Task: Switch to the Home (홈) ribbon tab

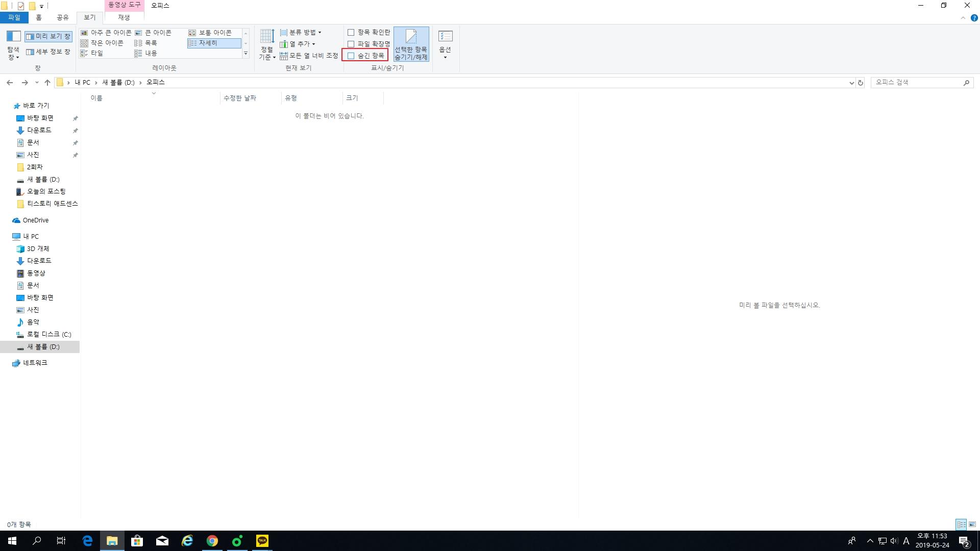Action: [39, 17]
